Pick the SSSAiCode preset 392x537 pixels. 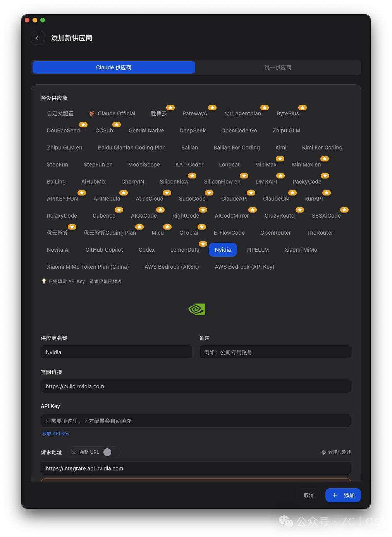327,216
